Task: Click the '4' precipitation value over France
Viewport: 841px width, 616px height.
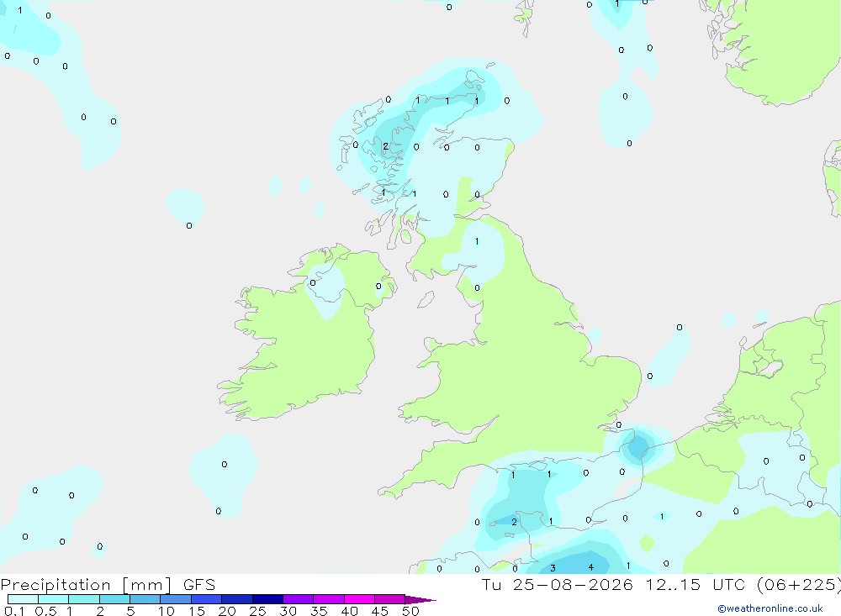Action: point(591,567)
